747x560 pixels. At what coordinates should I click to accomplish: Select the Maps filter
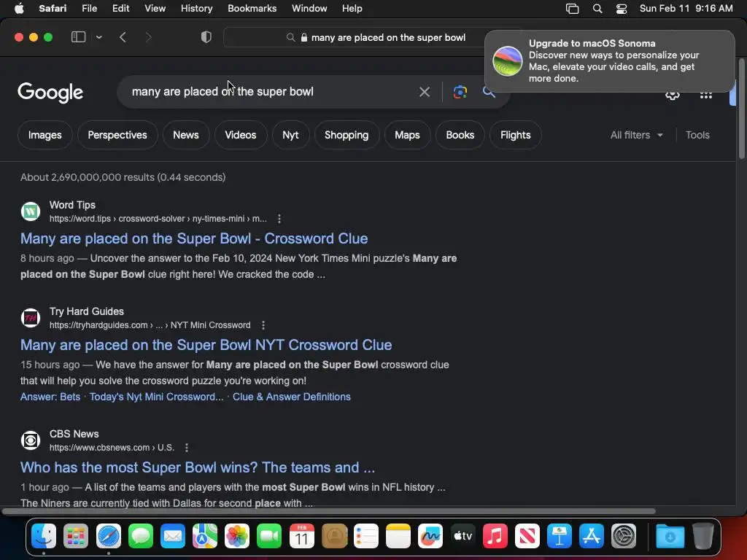point(407,135)
